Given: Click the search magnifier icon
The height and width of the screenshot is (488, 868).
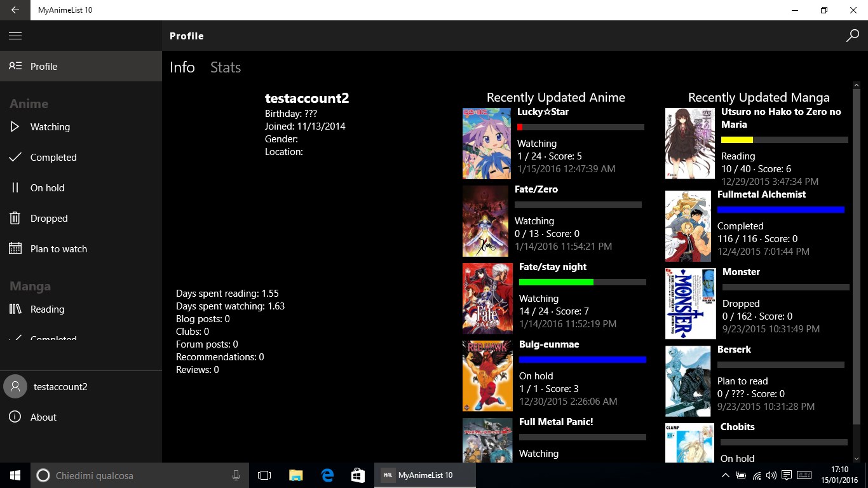Looking at the screenshot, I should pos(853,36).
